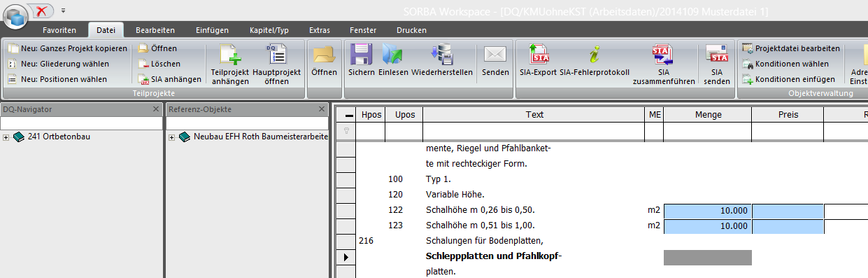
Task: Click Neu: Ganzes Projekt kopieren
Action: coord(67,48)
